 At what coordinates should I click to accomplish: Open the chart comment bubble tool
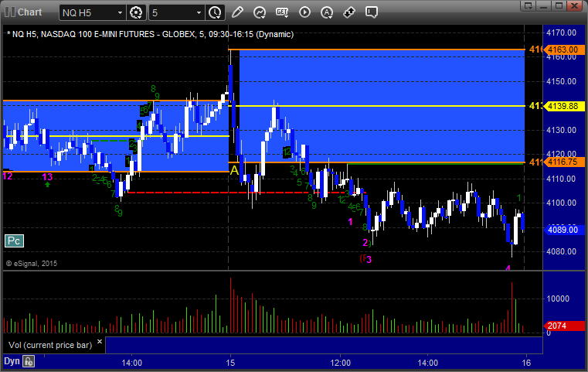tap(371, 12)
